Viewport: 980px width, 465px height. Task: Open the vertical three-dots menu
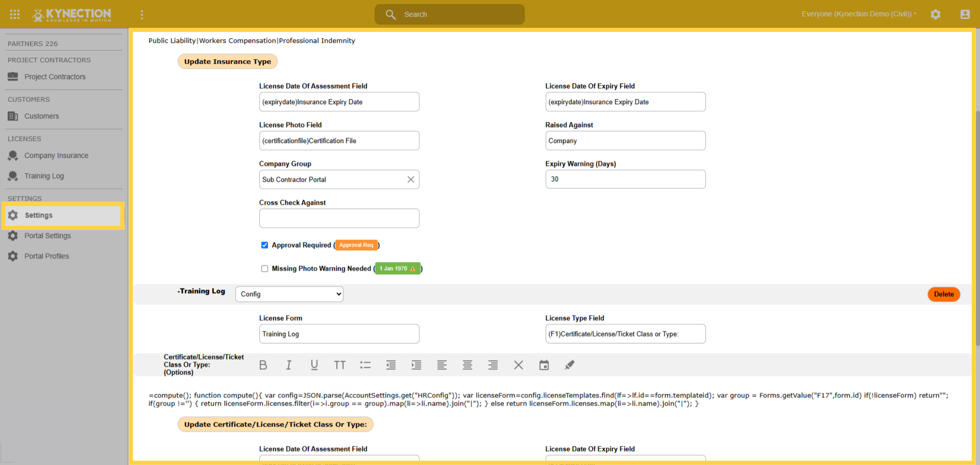point(142,15)
